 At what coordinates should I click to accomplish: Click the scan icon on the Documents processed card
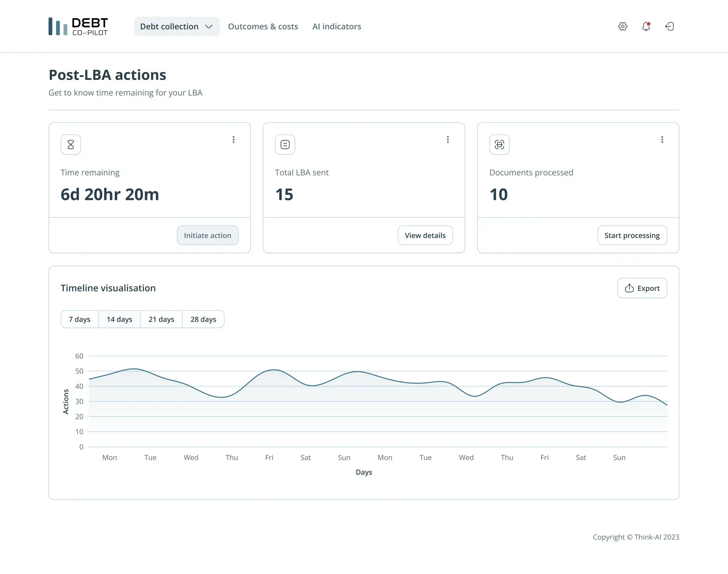[499, 144]
